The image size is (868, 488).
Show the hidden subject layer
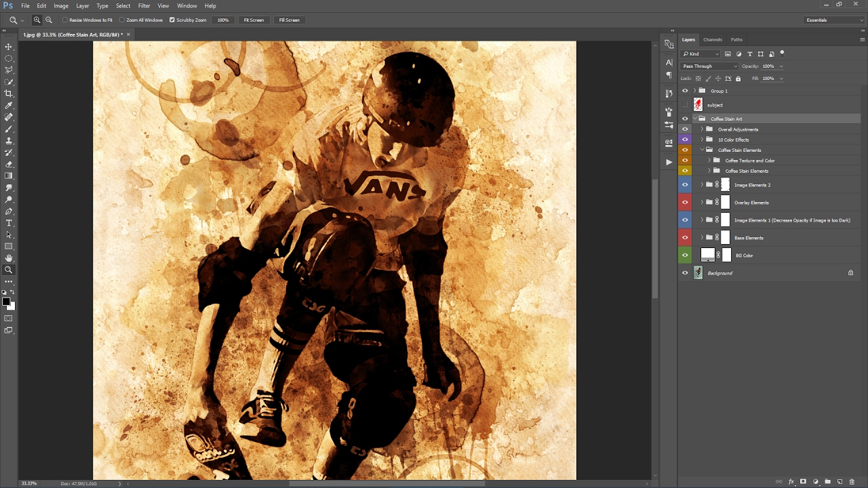point(685,105)
